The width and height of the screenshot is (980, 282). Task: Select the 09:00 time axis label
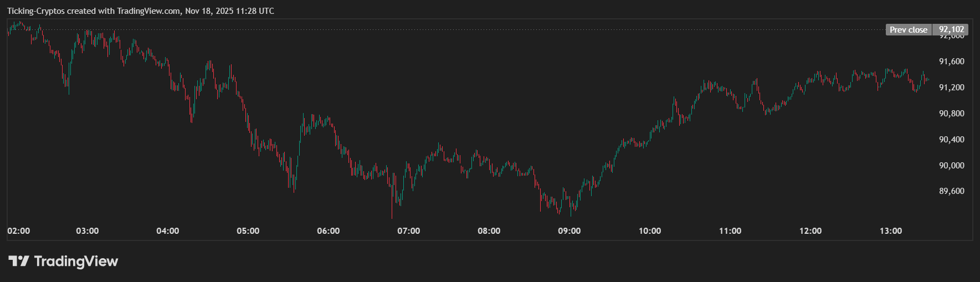569,231
